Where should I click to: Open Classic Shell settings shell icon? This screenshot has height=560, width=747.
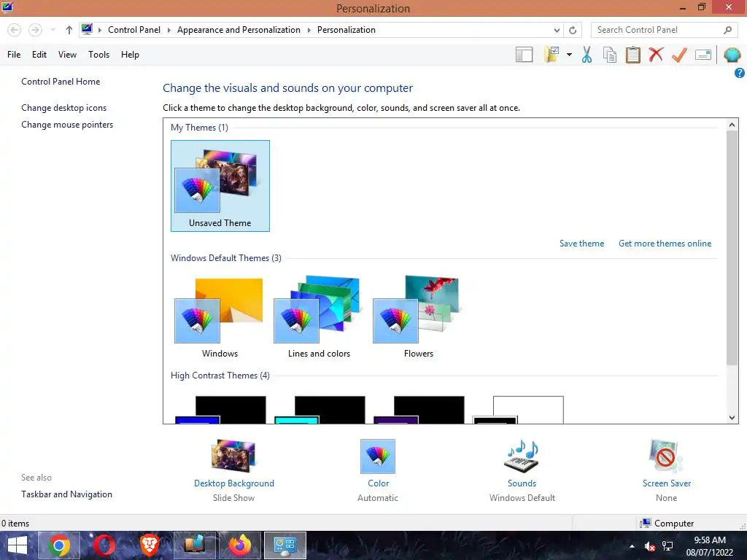[x=732, y=55]
